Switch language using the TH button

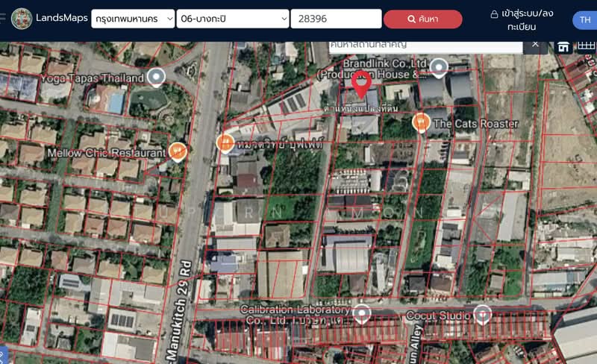coord(585,20)
